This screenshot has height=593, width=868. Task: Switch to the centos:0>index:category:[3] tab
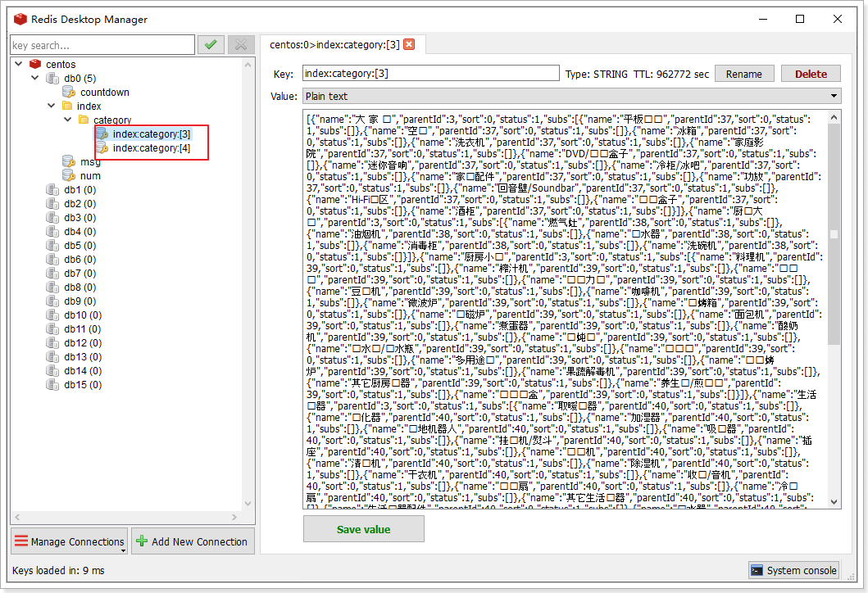[x=334, y=44]
